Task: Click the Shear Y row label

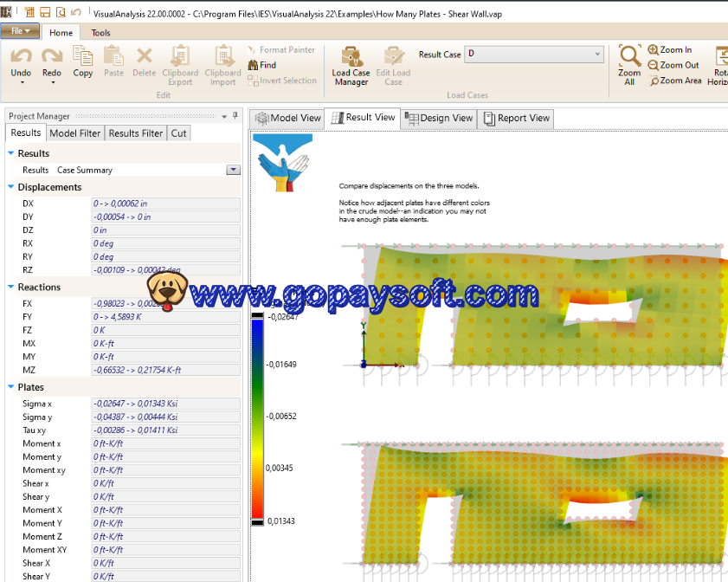Action: 35,576
